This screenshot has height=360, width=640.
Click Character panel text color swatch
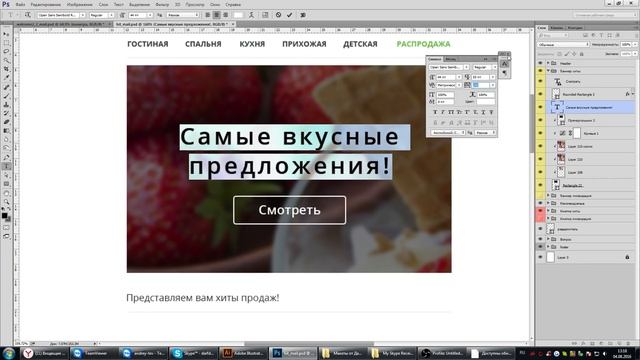486,102
